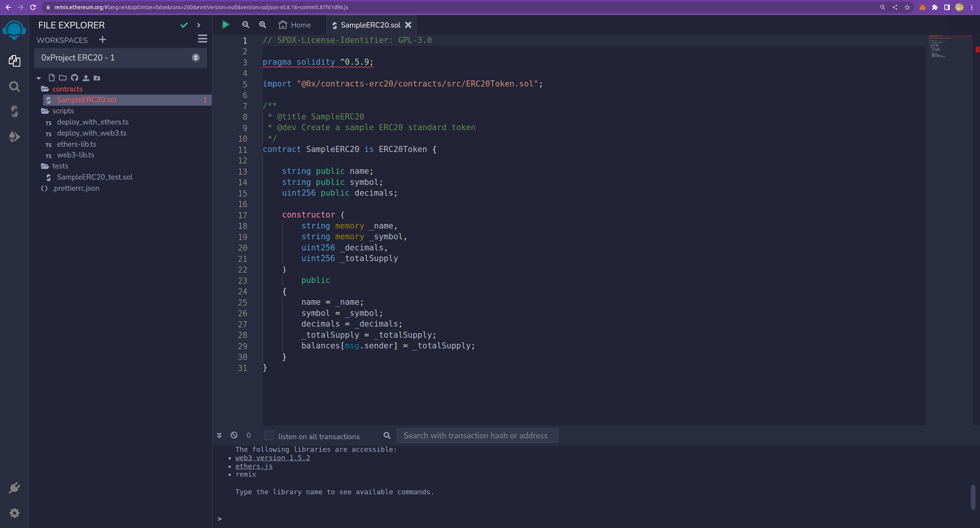Toggle the terminal panel with double chevron
The height and width of the screenshot is (528, 980).
coord(219,435)
